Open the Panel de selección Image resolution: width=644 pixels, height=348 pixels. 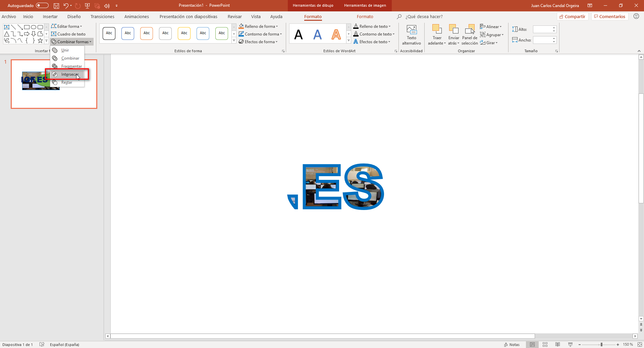coord(470,33)
